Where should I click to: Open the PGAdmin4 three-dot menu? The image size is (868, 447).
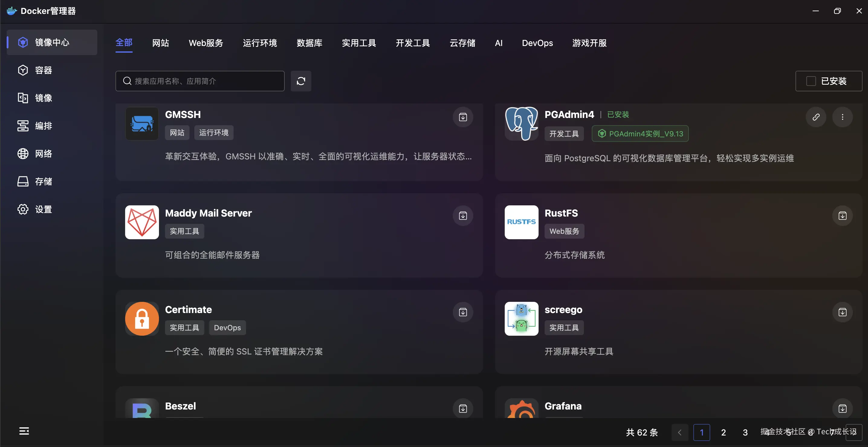[x=842, y=117]
